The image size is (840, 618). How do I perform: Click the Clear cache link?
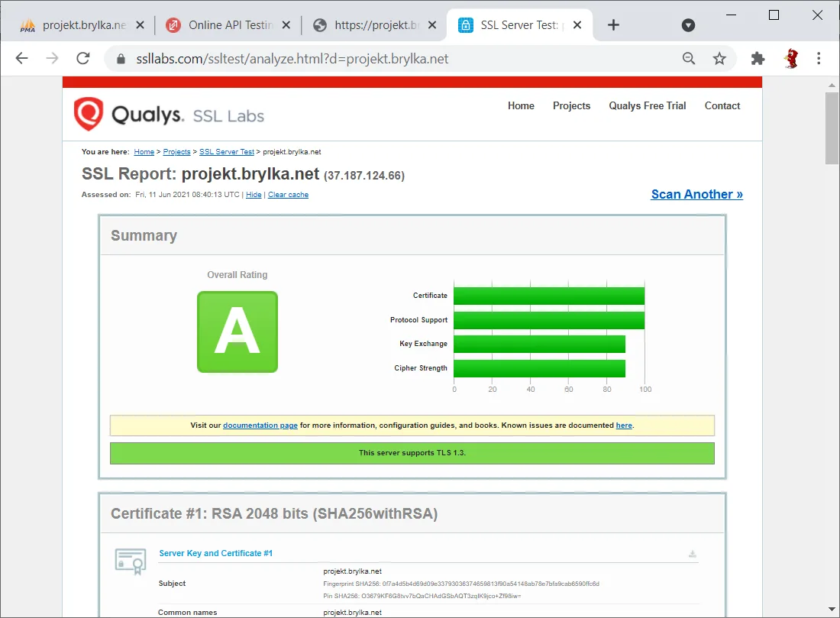(288, 195)
